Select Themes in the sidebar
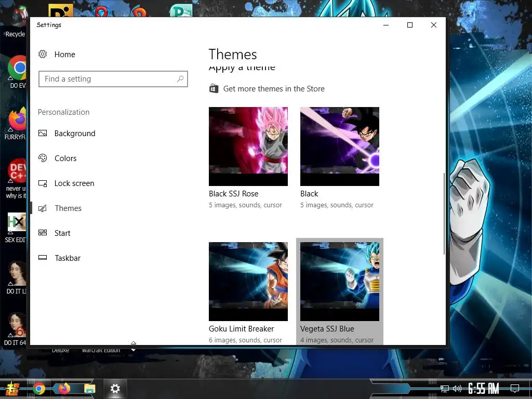 click(68, 208)
